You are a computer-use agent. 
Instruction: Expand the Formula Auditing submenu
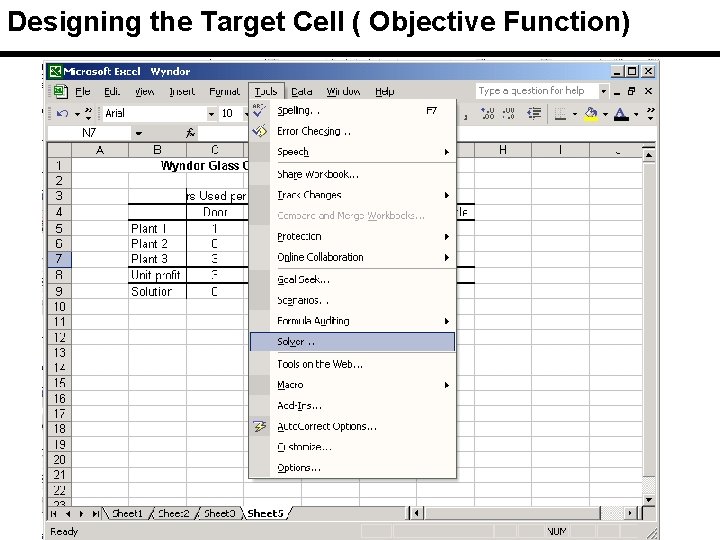tap(446, 321)
